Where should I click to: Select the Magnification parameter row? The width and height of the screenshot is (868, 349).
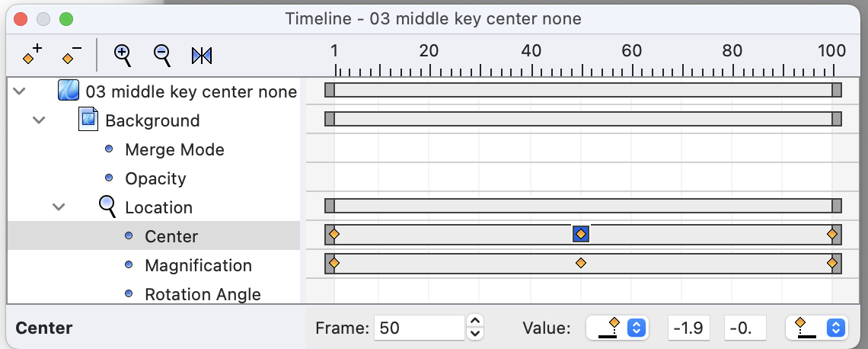[154, 265]
